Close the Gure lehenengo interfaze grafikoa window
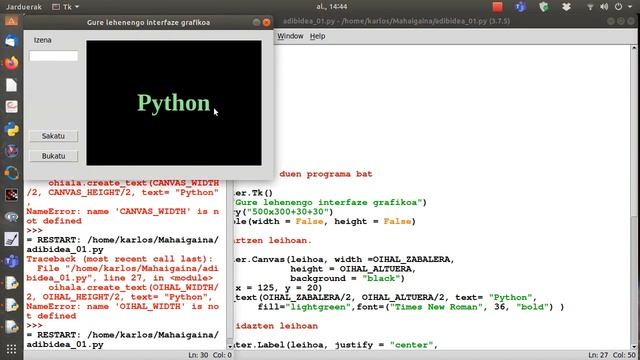The width and height of the screenshot is (640, 360). point(267,22)
